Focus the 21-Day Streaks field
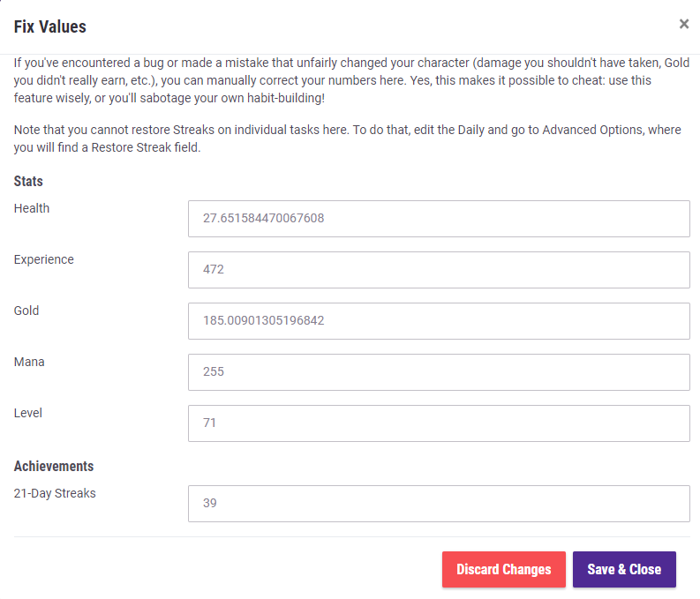This screenshot has height=599, width=700. tap(439, 504)
